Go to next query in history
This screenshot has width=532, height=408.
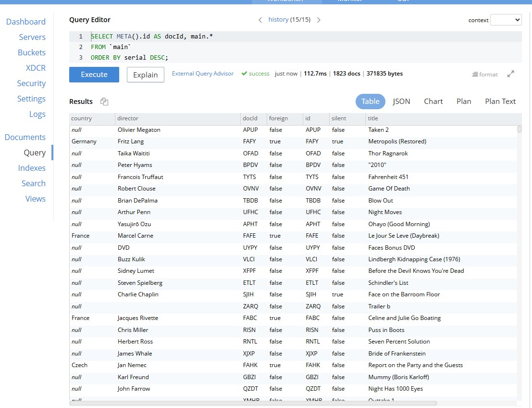tap(319, 20)
